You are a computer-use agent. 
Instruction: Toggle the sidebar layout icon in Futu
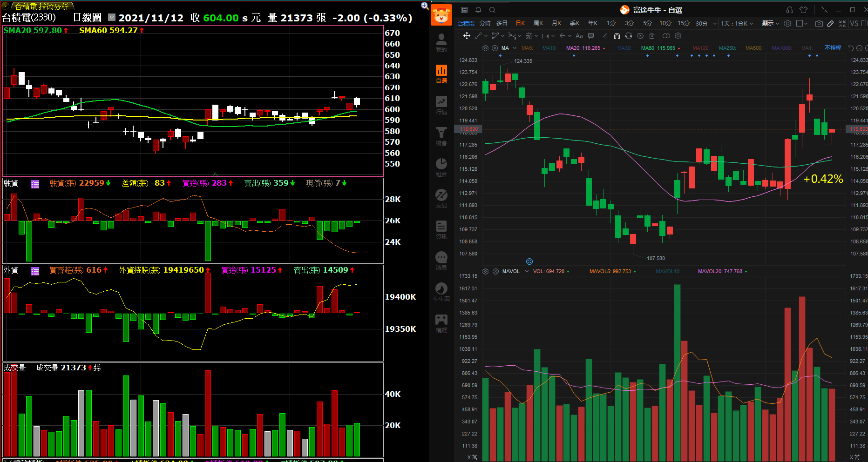(464, 10)
